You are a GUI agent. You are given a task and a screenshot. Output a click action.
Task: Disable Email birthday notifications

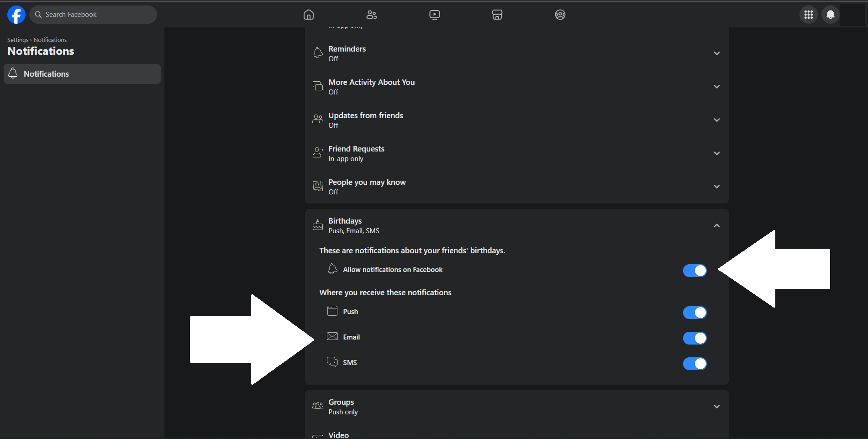pyautogui.click(x=694, y=338)
